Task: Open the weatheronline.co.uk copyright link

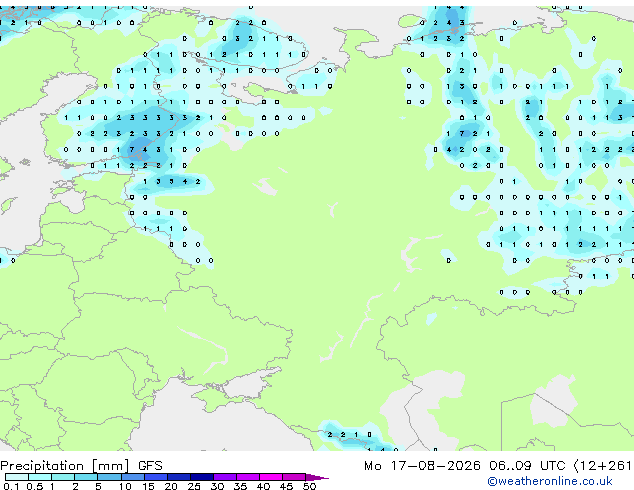Action: [x=550, y=481]
